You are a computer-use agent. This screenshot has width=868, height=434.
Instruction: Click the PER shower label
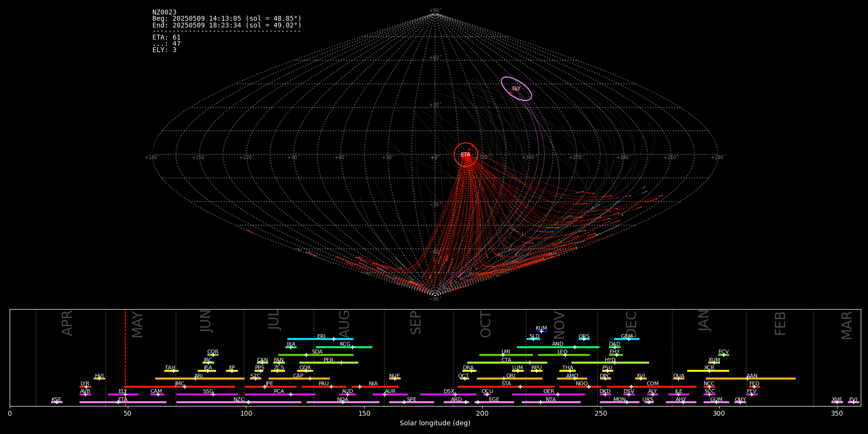pos(328,360)
